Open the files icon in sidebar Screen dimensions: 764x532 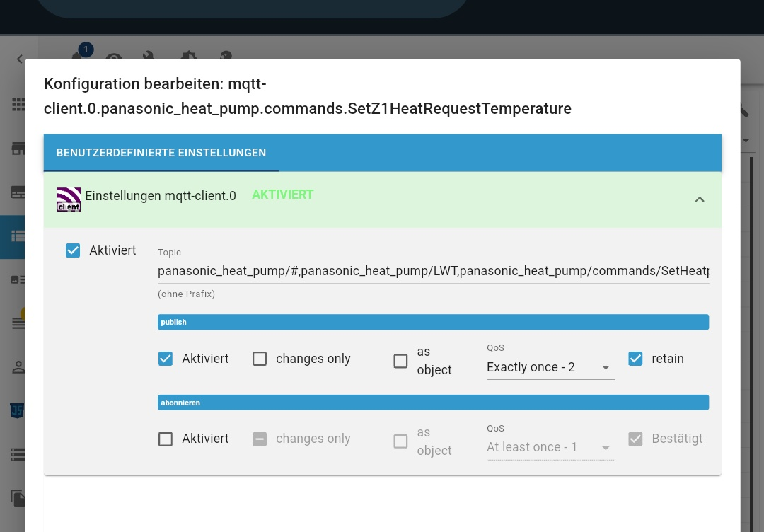18,497
